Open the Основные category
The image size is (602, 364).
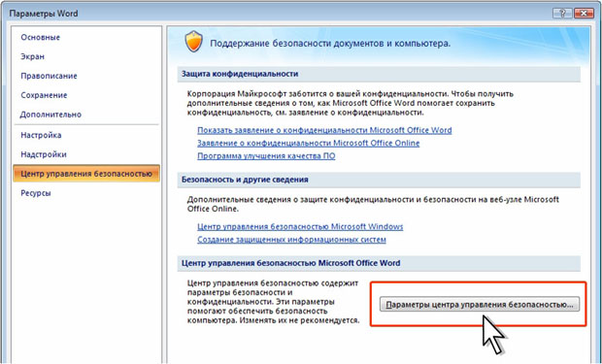41,37
